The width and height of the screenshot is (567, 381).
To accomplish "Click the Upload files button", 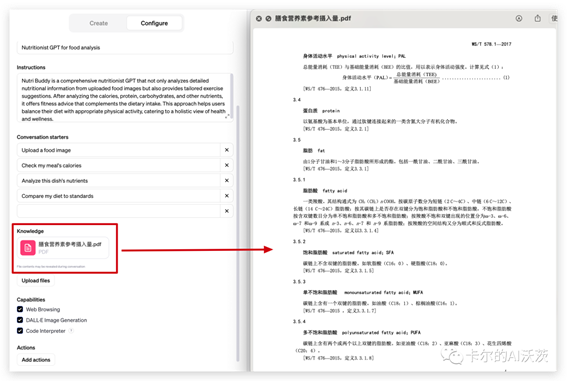I will (x=36, y=281).
